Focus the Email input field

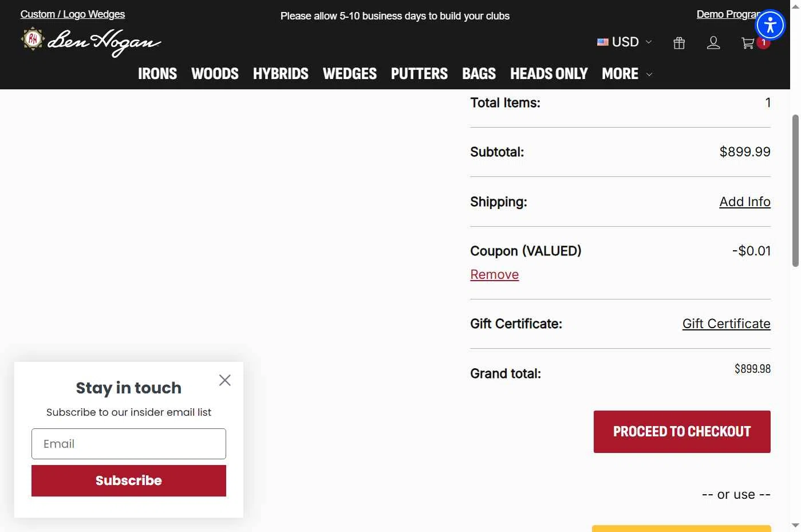point(129,444)
